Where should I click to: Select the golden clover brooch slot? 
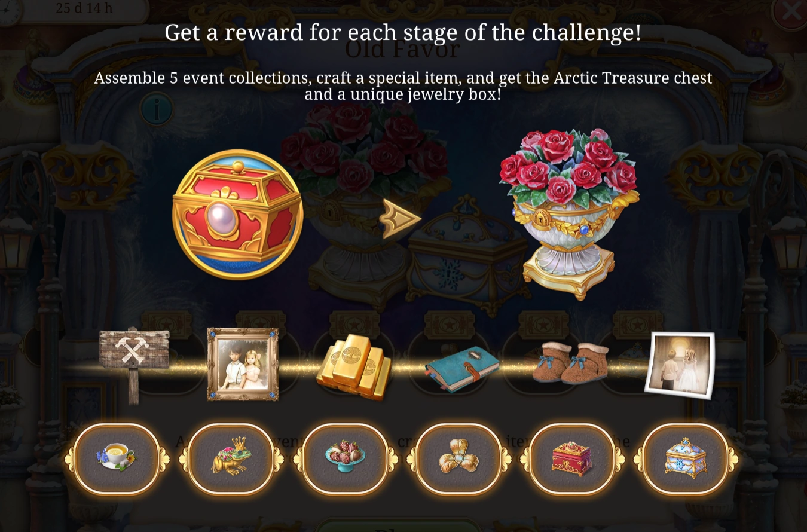pyautogui.click(x=458, y=458)
